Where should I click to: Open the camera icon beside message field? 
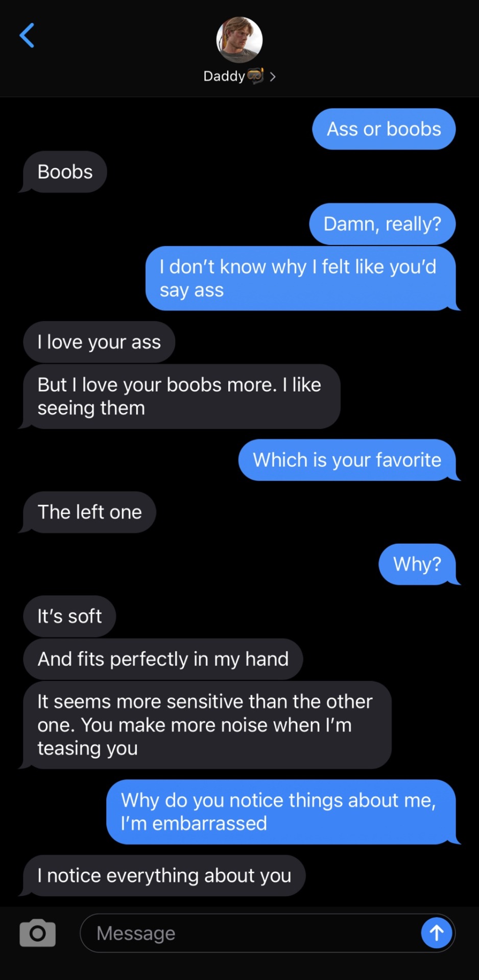(37, 933)
